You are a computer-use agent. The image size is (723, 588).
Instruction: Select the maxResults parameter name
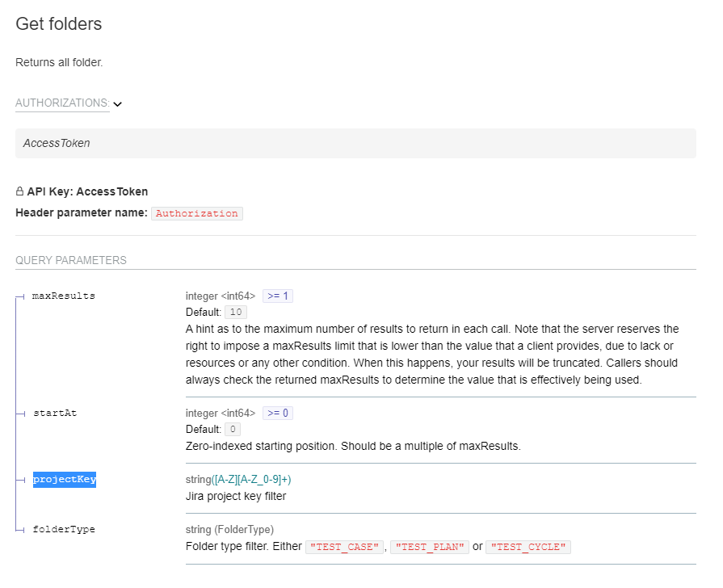tap(63, 296)
